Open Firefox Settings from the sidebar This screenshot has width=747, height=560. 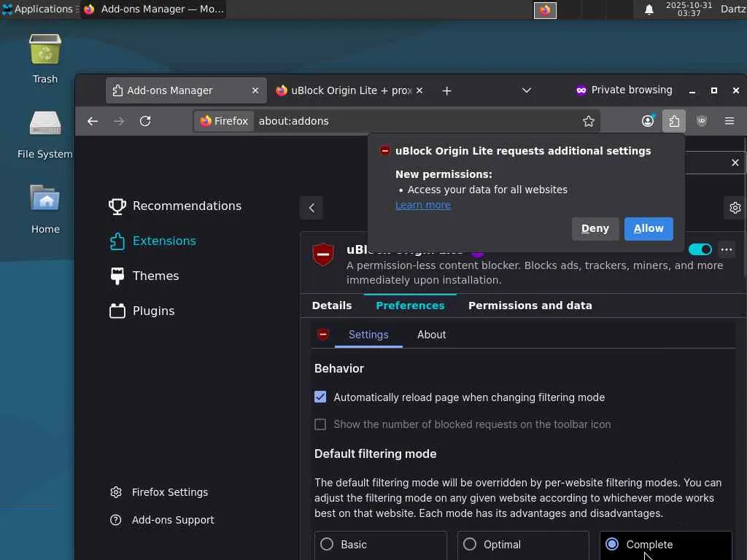(x=158, y=492)
